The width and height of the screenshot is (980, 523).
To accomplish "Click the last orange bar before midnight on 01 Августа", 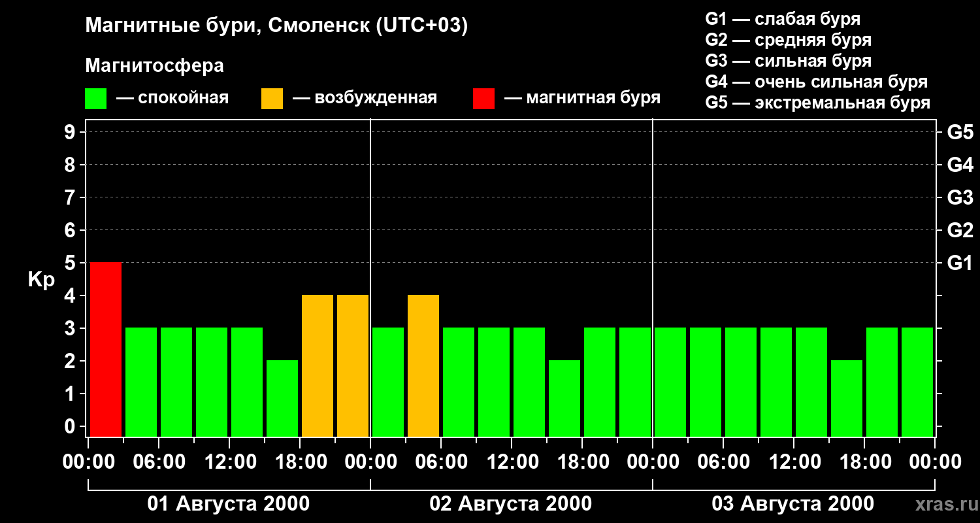I will point(353,365).
